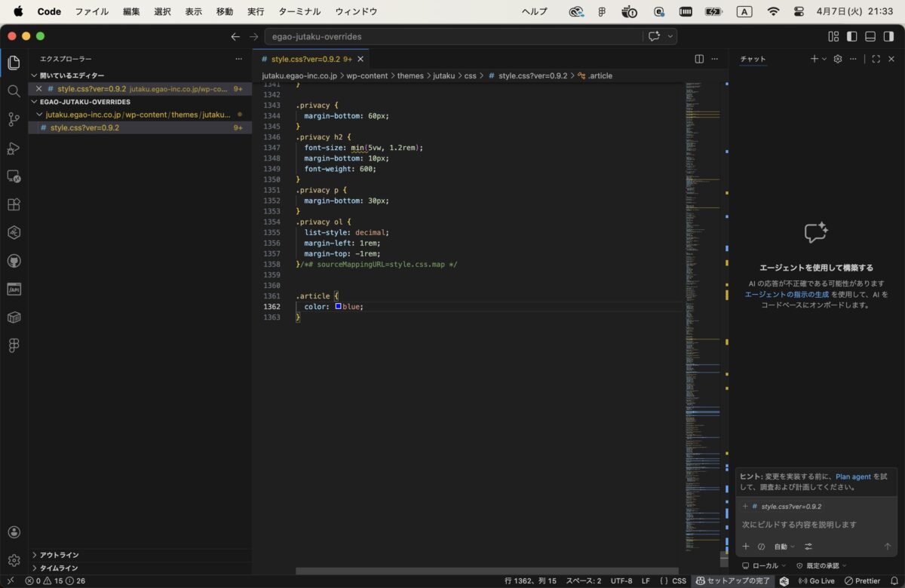
Task: Click the Plan agent link
Action: [853, 476]
